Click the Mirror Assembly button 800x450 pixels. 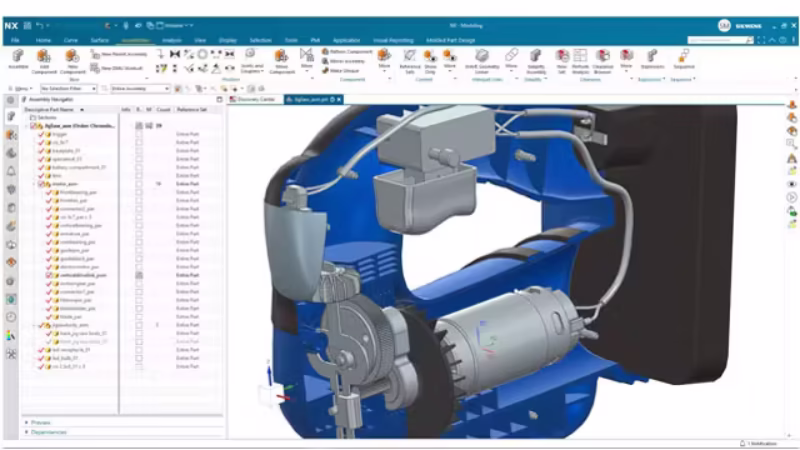pos(340,60)
